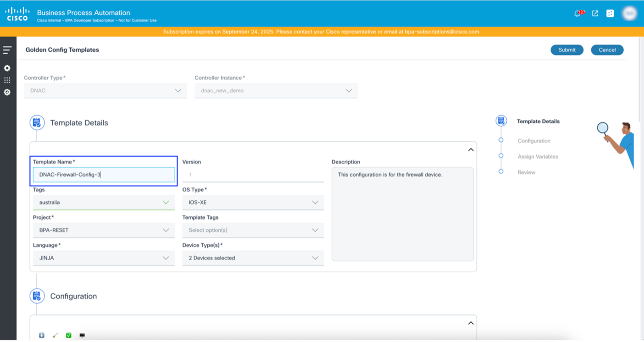Viewport: 644px width, 342px height.
Task: Click the clipboard icon in the progress stepper
Action: pyautogui.click(x=501, y=121)
